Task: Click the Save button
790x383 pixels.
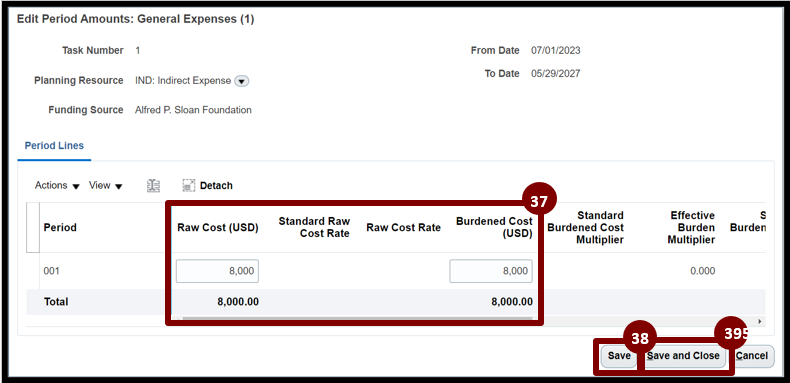Action: 619,356
